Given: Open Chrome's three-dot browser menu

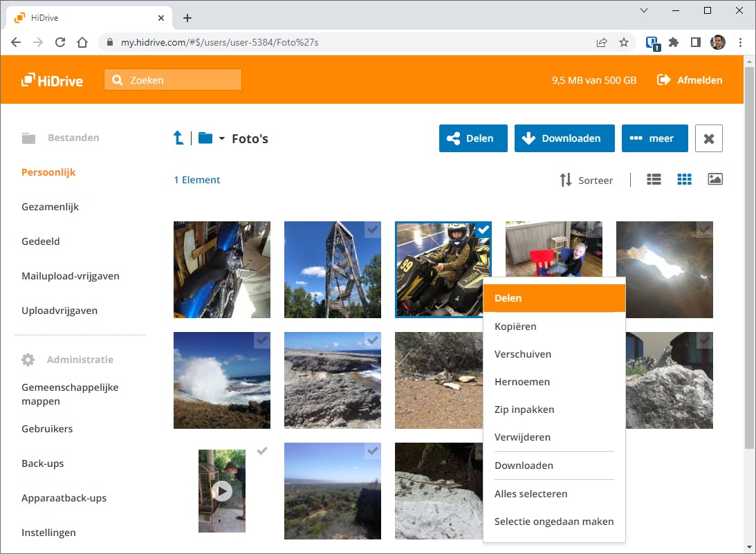Looking at the screenshot, I should click(741, 42).
